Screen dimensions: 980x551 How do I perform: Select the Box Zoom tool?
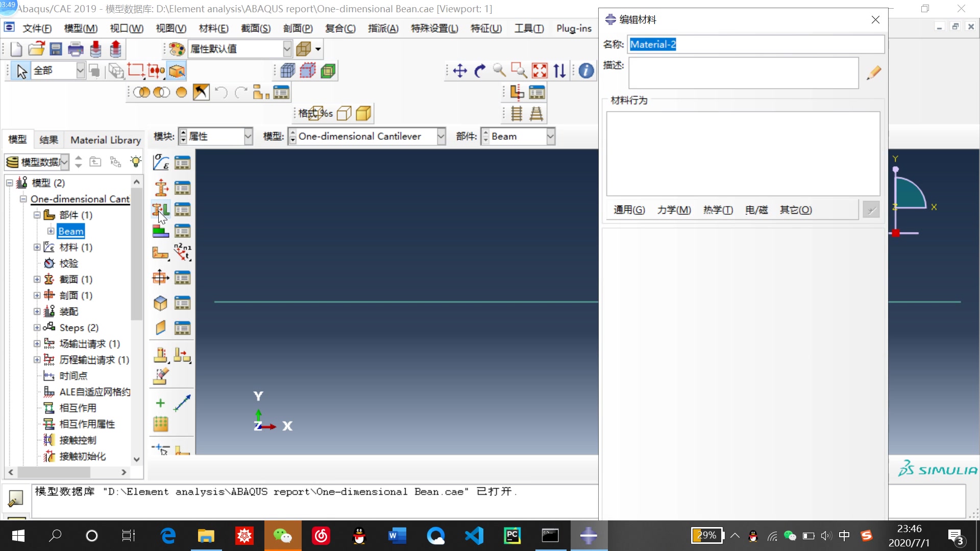coord(519,70)
